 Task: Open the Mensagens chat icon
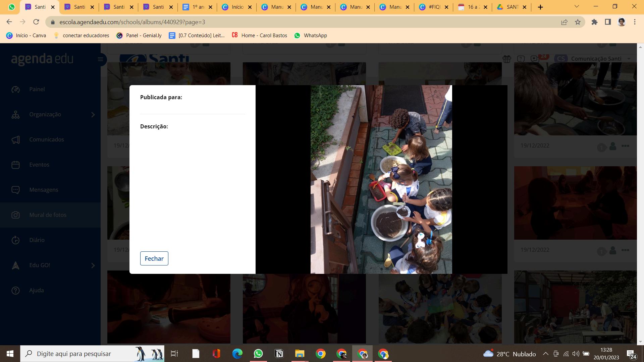tap(15, 190)
